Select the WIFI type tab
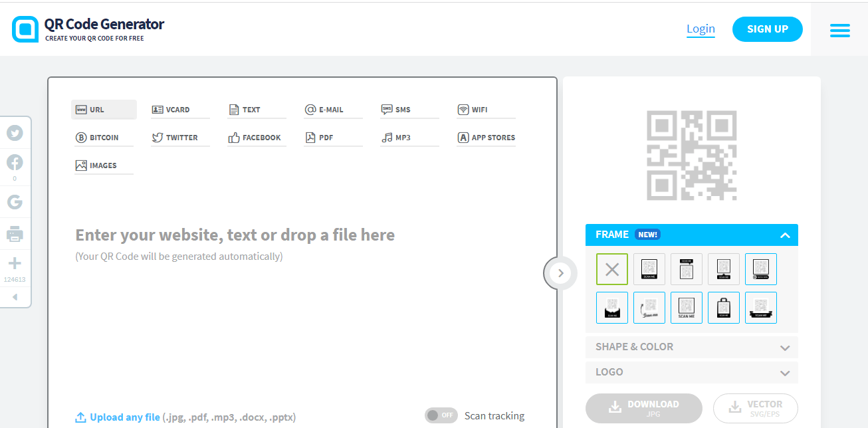Viewport: 868px width, 428px height. (486, 110)
